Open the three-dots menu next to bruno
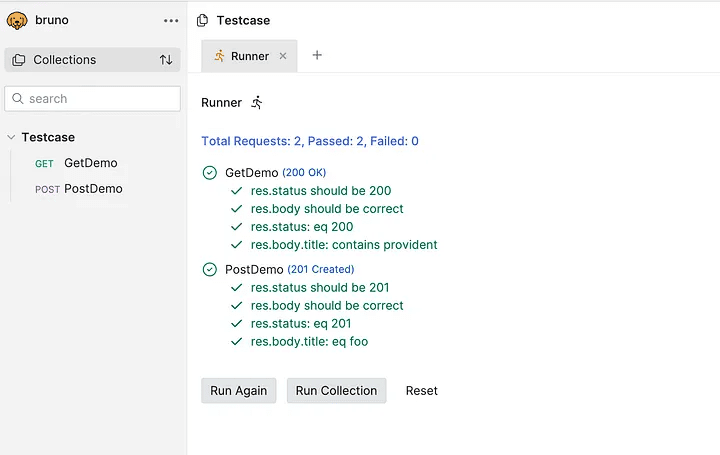 [x=171, y=21]
